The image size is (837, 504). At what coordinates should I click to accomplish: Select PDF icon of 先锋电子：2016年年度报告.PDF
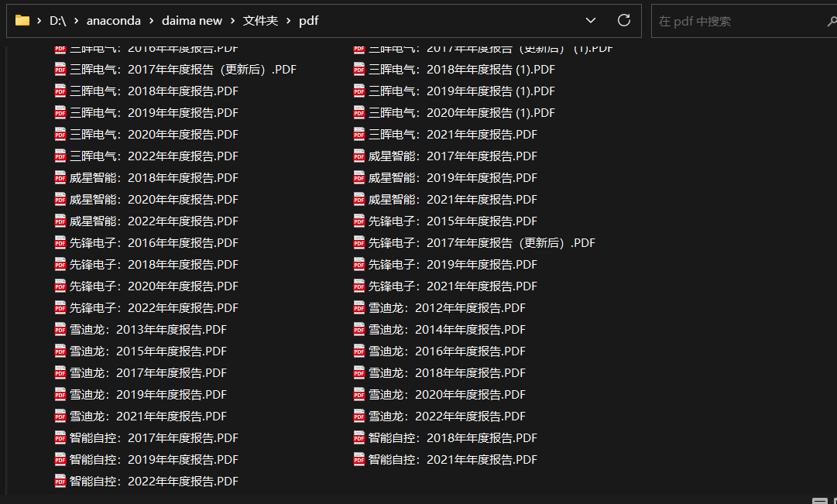click(60, 243)
